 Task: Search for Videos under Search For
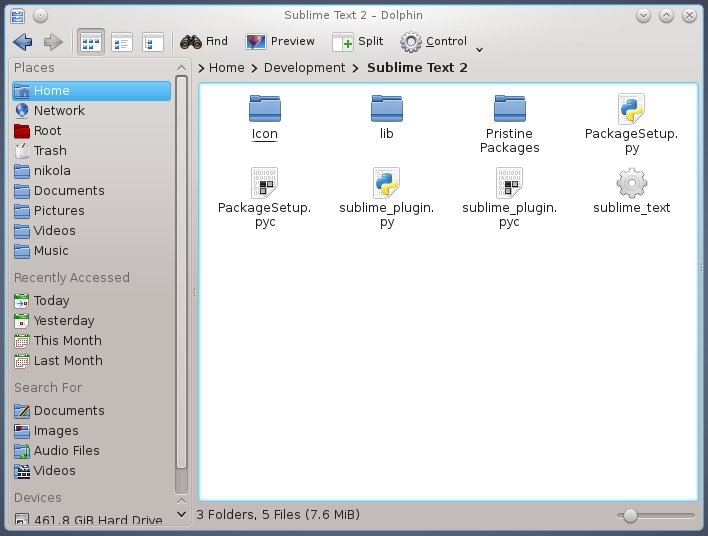tap(92, 471)
